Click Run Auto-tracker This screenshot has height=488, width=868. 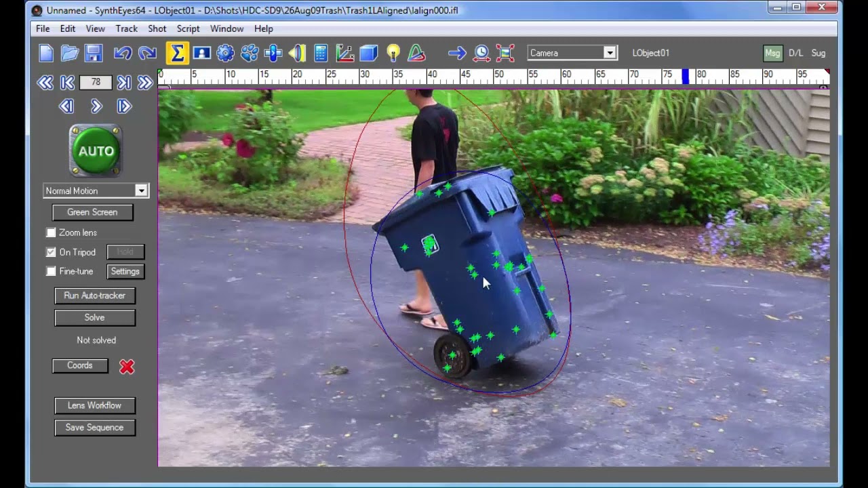click(x=95, y=296)
